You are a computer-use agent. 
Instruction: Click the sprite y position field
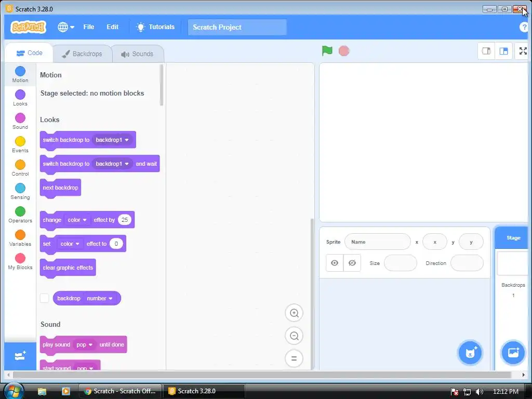[471, 242]
